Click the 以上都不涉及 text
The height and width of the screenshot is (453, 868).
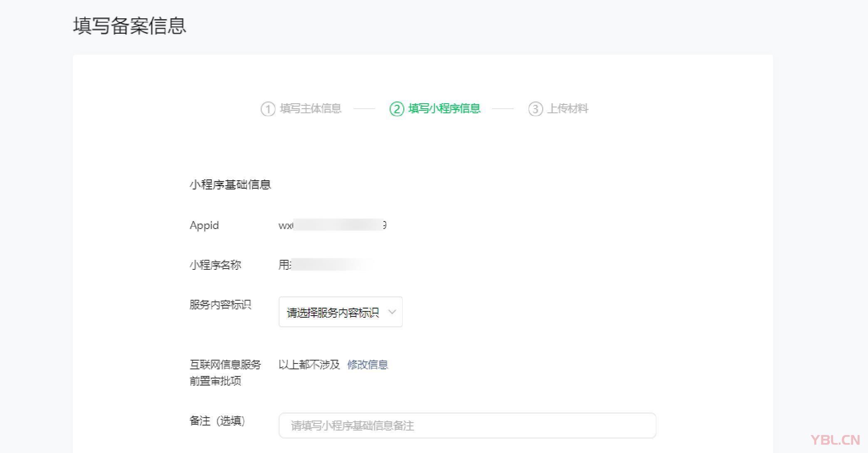click(x=309, y=365)
